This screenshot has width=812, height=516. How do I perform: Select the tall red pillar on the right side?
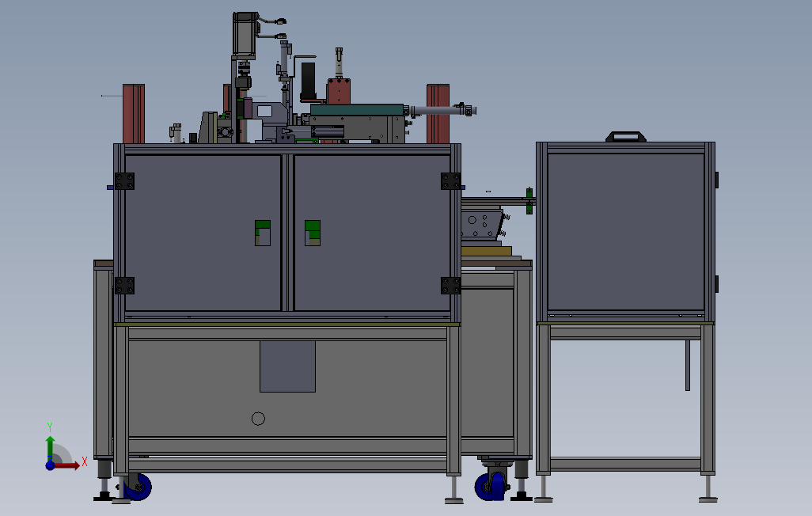[438, 114]
